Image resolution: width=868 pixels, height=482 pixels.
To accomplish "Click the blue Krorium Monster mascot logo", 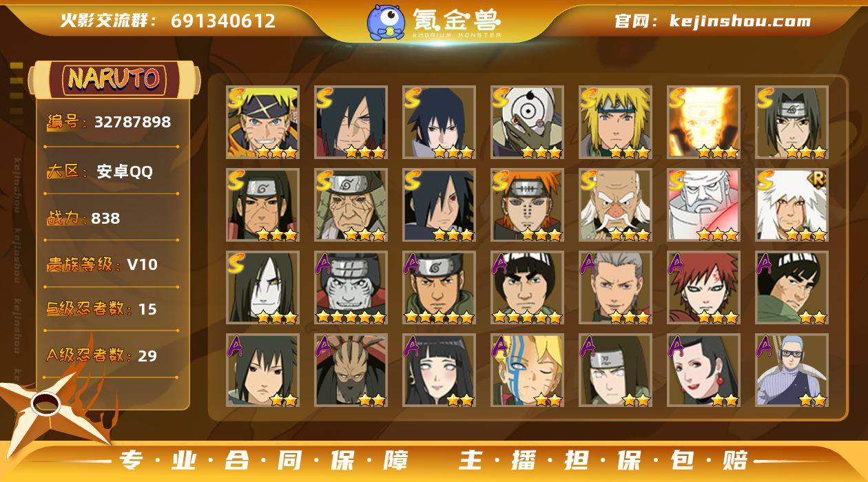I will click(x=385, y=23).
